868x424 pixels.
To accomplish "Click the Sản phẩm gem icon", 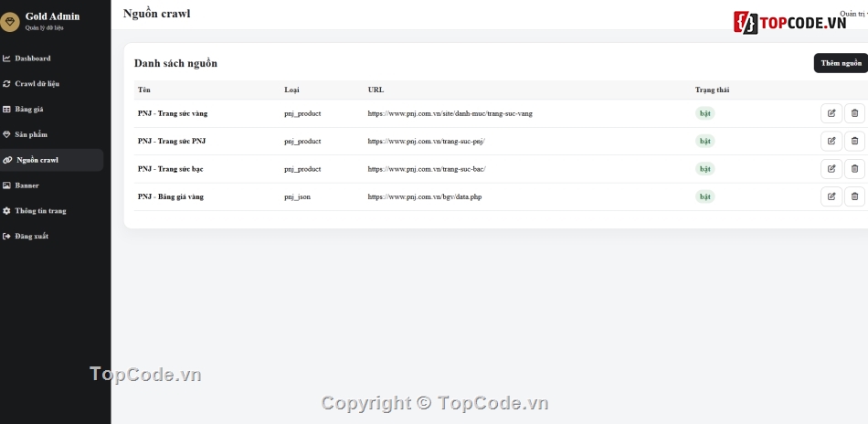I will (6, 134).
